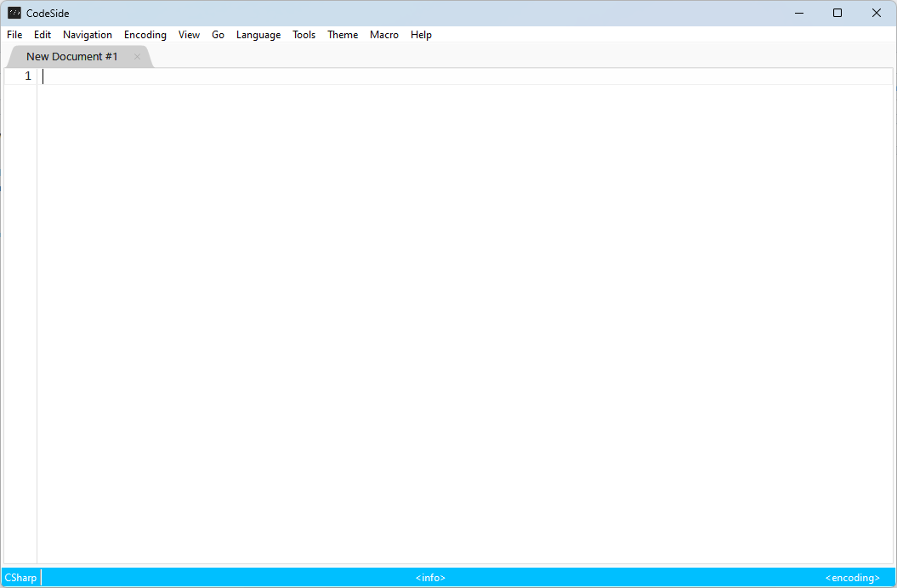Open the Go menu

tap(218, 35)
